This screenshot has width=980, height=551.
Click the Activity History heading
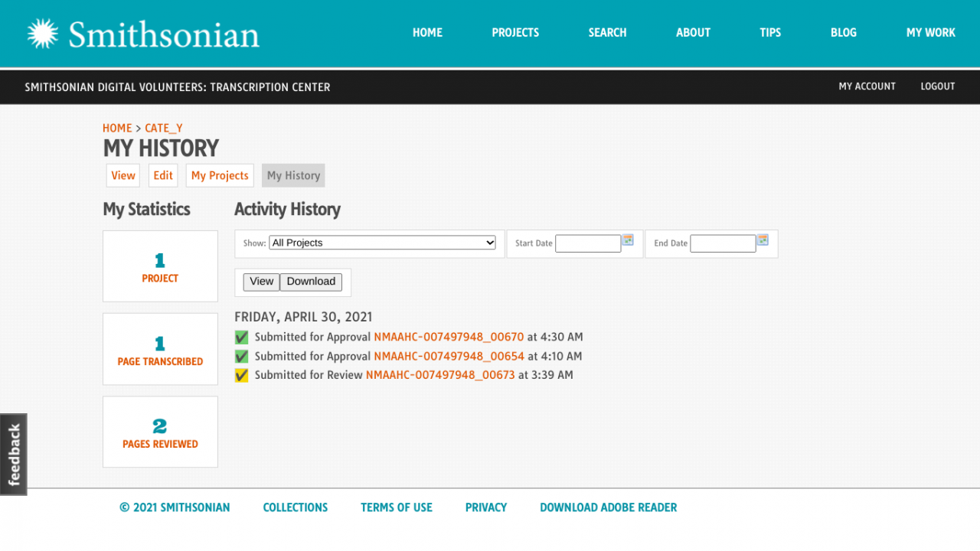[x=287, y=210]
